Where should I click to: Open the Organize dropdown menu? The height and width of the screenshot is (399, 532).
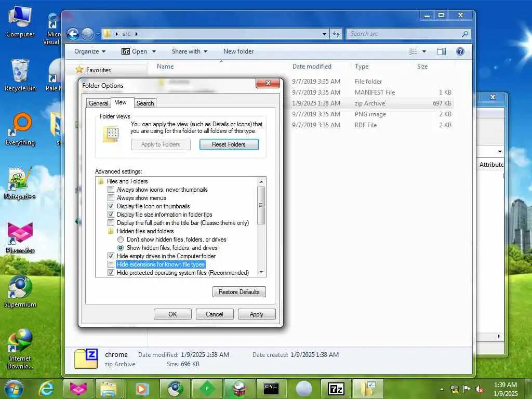pos(90,51)
